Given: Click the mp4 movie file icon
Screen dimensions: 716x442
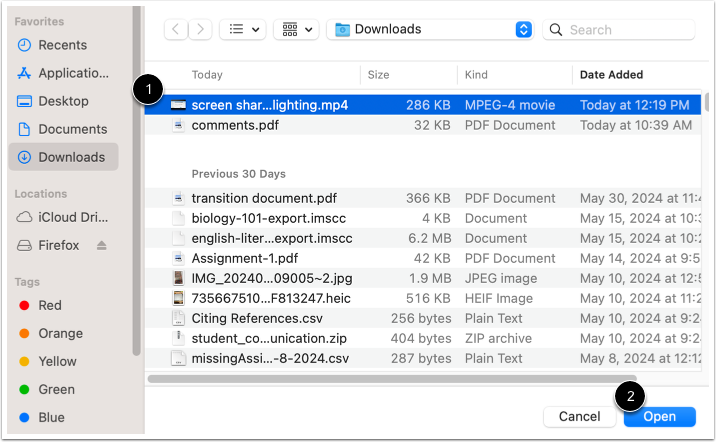Looking at the screenshot, I should point(178,105).
